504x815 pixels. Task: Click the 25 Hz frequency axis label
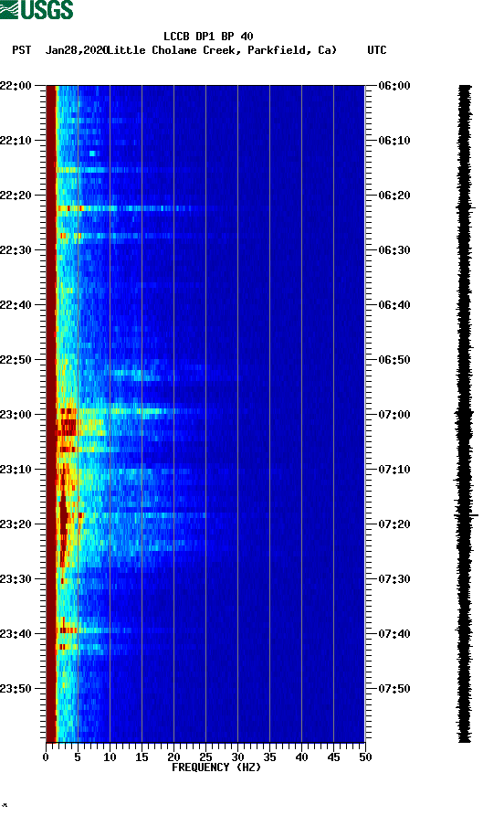pyautogui.click(x=205, y=757)
